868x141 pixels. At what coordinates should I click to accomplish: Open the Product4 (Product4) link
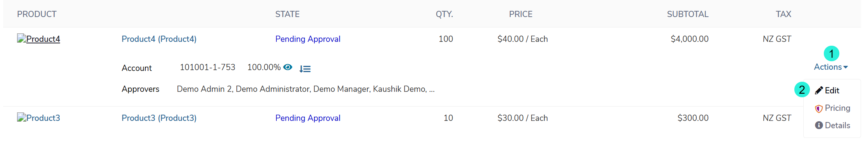[159, 39]
